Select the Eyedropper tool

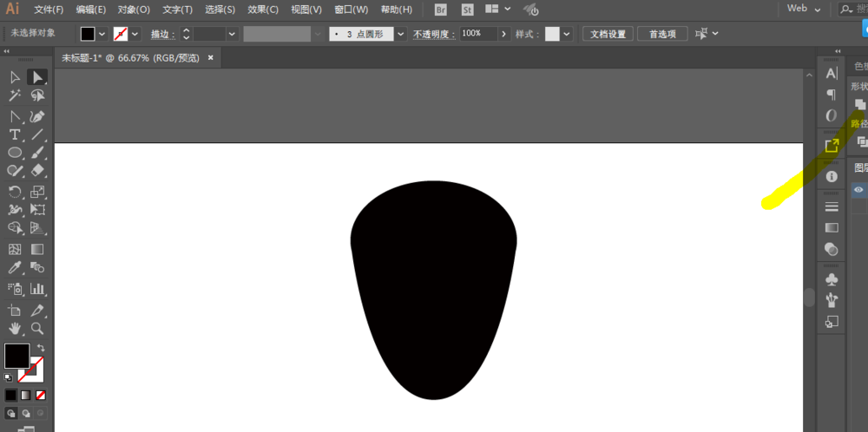[15, 268]
